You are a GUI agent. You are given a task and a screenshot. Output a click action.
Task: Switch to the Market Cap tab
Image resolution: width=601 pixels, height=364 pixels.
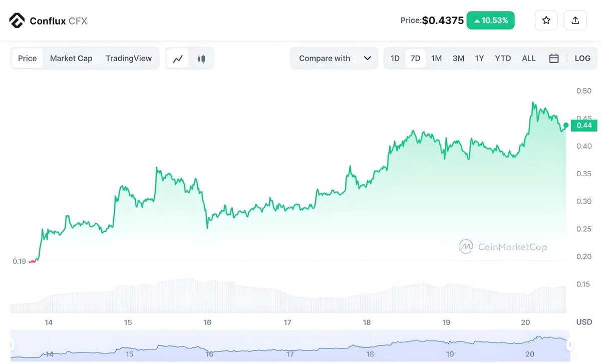click(71, 58)
